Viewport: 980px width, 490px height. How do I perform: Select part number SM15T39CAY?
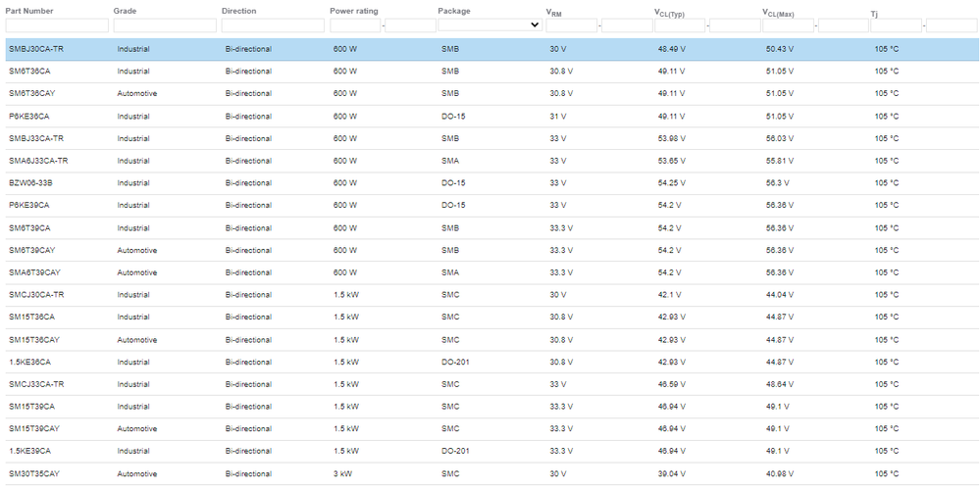pyautogui.click(x=34, y=429)
